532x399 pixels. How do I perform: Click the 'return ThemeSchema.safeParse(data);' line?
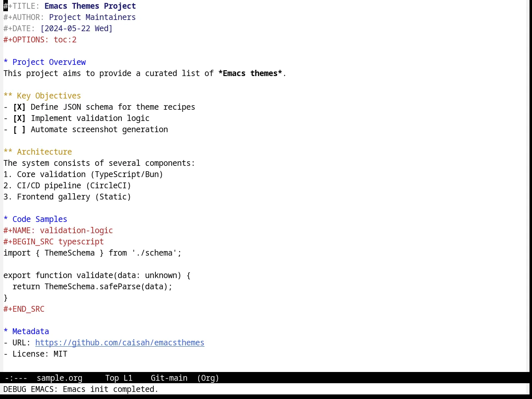92,287
